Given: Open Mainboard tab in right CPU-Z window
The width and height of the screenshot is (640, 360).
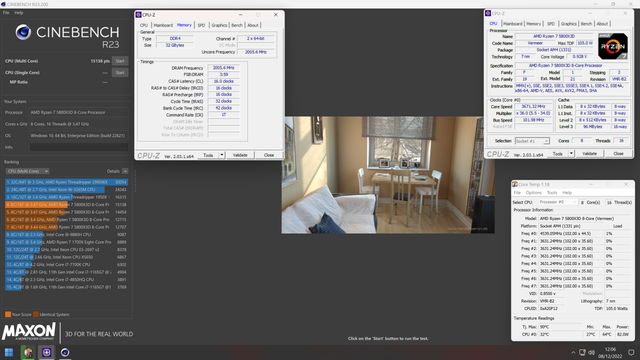Looking at the screenshot, I should pos(512,24).
